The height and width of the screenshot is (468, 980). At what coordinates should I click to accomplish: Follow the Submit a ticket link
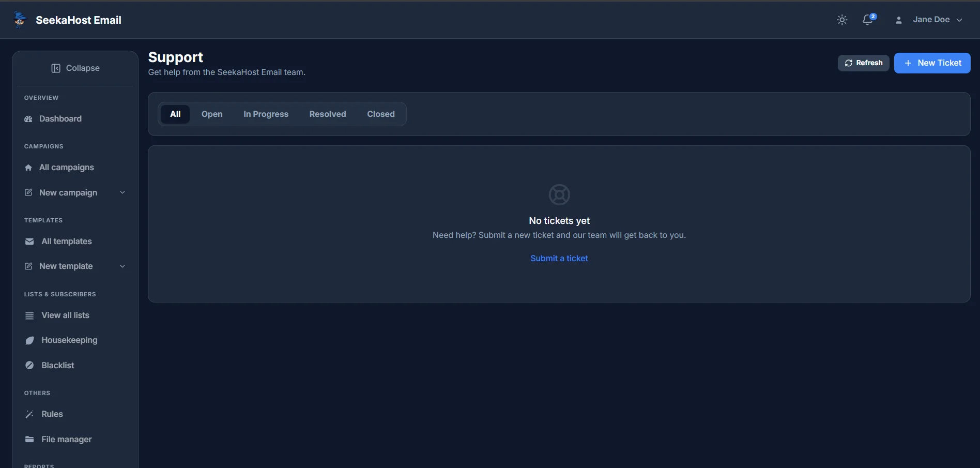pos(559,259)
